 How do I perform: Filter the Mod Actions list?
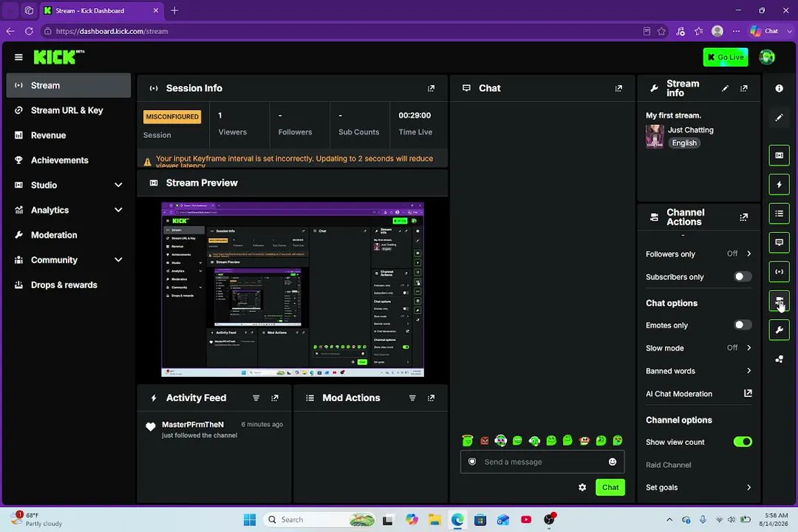click(412, 398)
